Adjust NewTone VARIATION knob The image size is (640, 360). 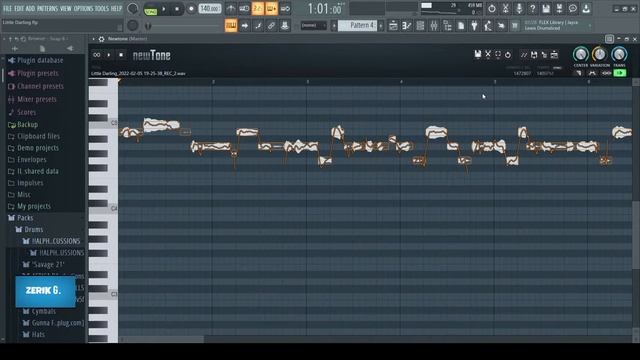pos(599,54)
